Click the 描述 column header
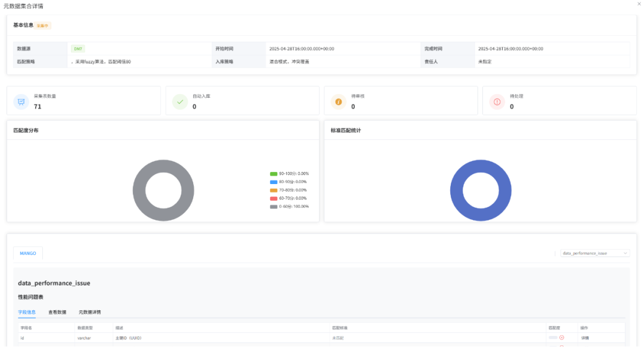Viewport: 644px width, 349px height. coord(119,328)
